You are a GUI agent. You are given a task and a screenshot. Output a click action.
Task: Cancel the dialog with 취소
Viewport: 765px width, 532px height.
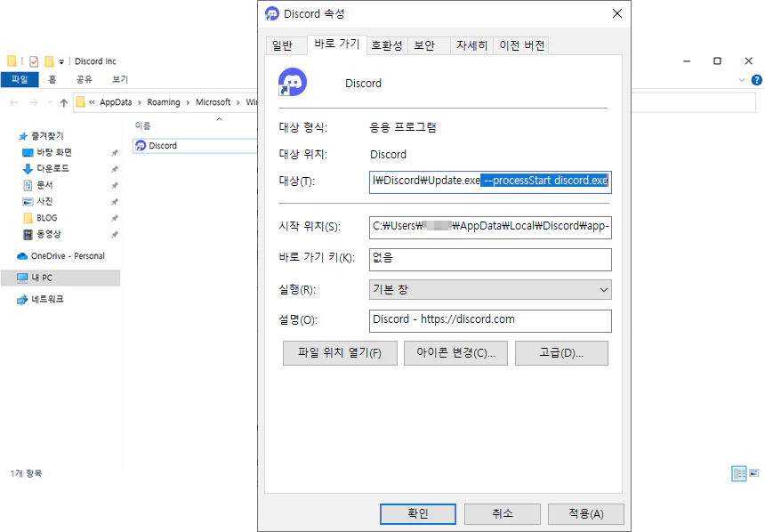tap(502, 514)
